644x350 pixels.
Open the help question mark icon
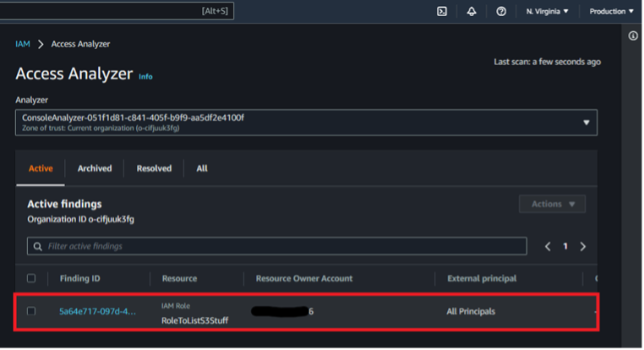501,11
